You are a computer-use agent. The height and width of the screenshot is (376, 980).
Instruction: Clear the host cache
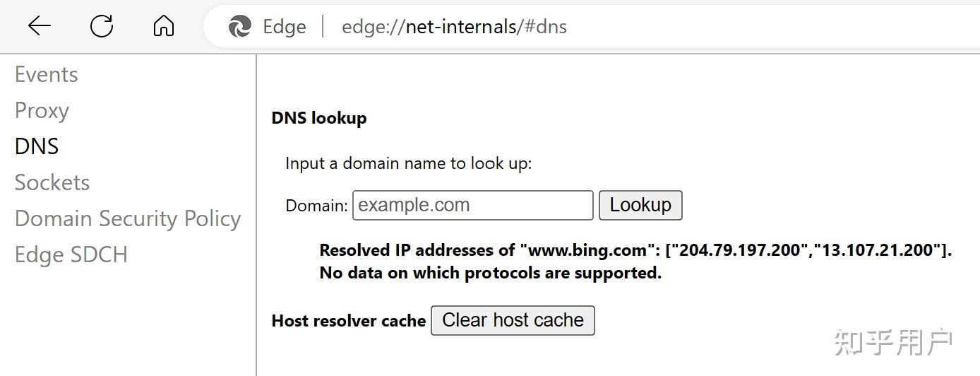513,320
